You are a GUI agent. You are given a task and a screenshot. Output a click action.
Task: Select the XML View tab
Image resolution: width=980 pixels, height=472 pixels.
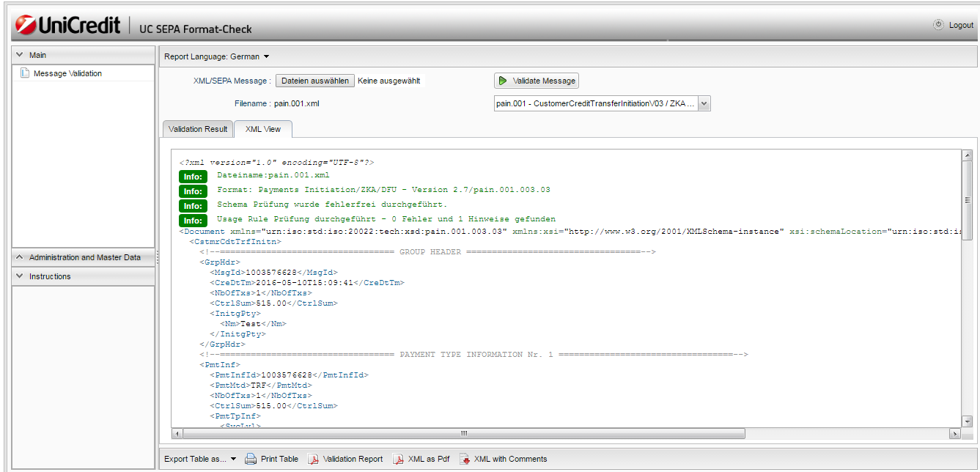pos(263,129)
